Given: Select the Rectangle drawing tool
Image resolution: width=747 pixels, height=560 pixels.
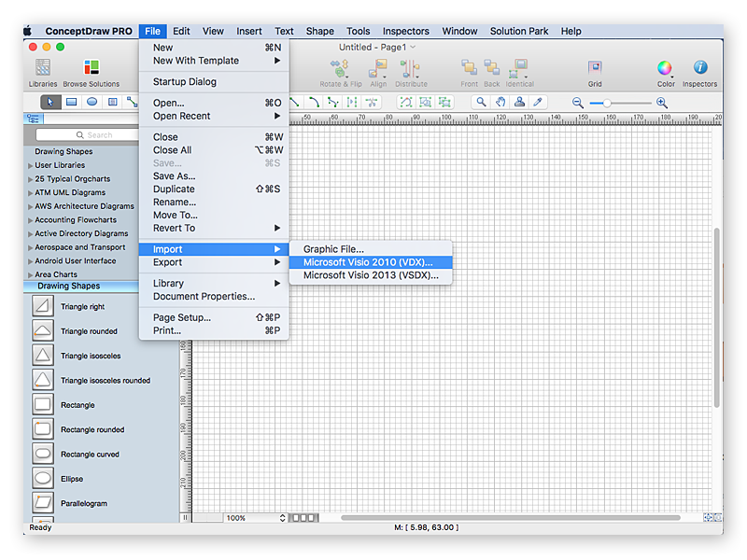Looking at the screenshot, I should point(71,103).
